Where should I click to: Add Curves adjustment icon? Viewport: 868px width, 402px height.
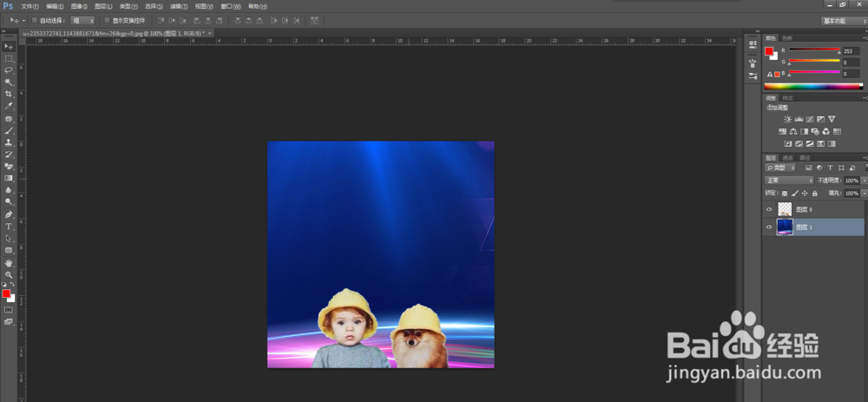tap(810, 119)
